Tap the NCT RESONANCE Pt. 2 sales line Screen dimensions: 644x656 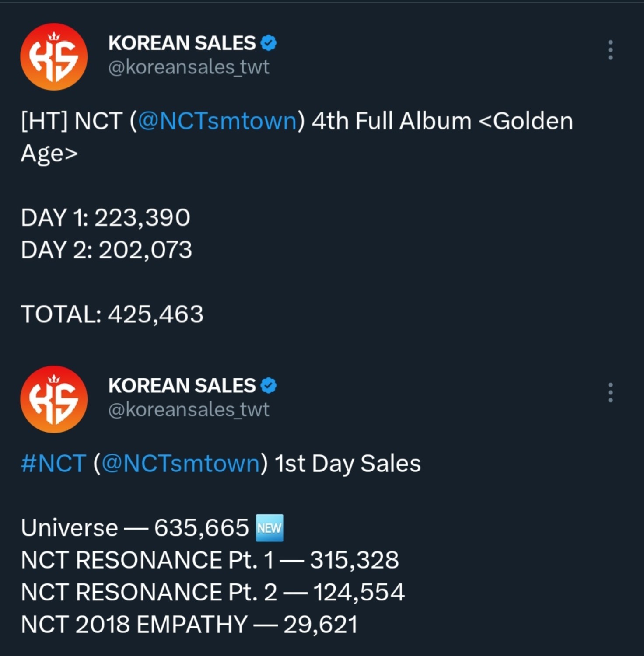point(213,592)
